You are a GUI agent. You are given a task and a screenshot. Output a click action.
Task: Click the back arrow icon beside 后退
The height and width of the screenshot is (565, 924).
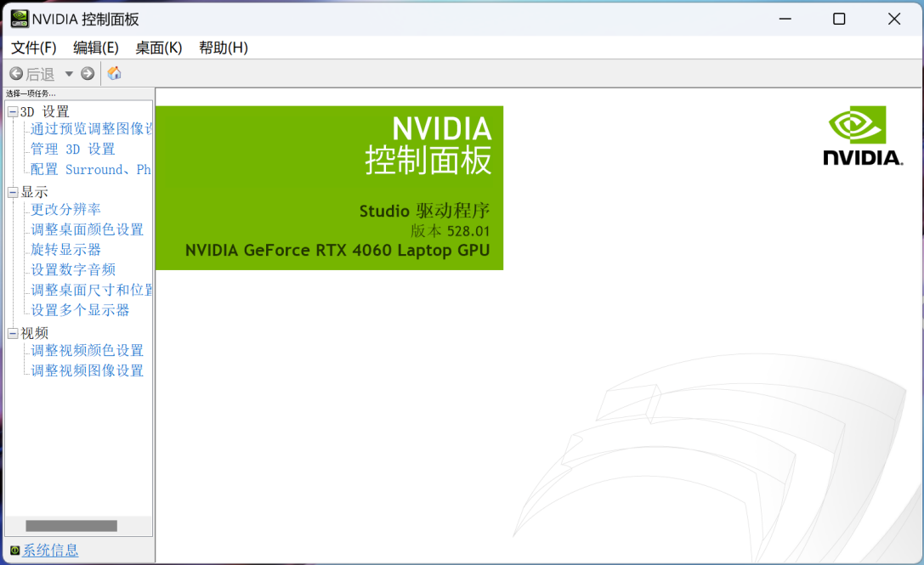coord(16,74)
